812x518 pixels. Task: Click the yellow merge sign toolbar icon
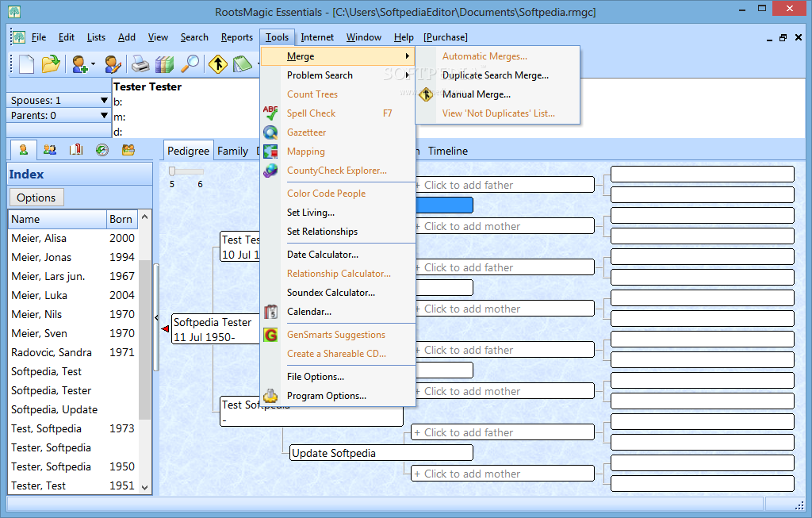click(x=218, y=64)
